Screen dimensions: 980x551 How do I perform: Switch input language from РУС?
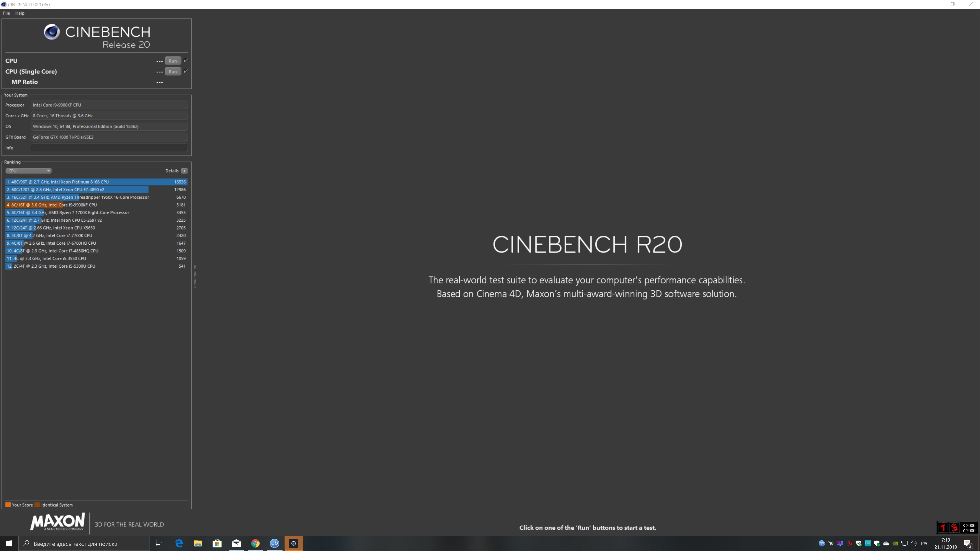click(925, 543)
